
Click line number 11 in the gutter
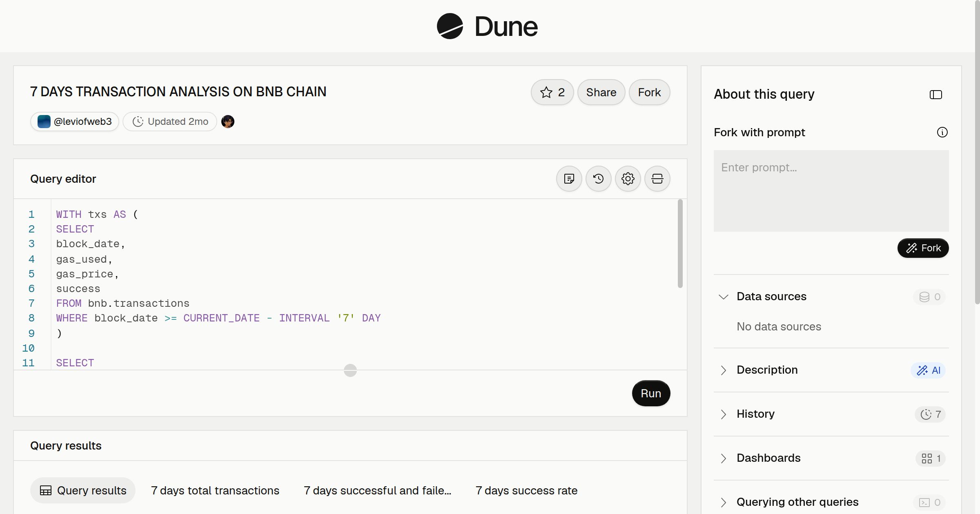(28, 363)
